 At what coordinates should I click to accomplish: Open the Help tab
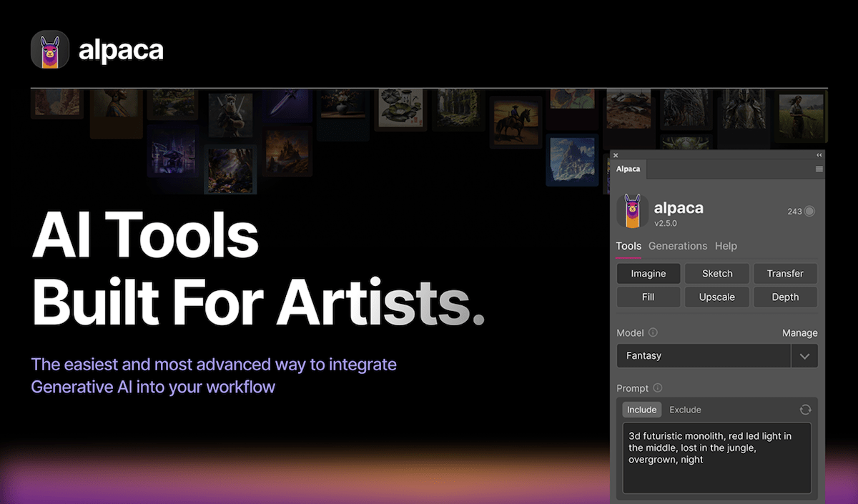point(726,246)
